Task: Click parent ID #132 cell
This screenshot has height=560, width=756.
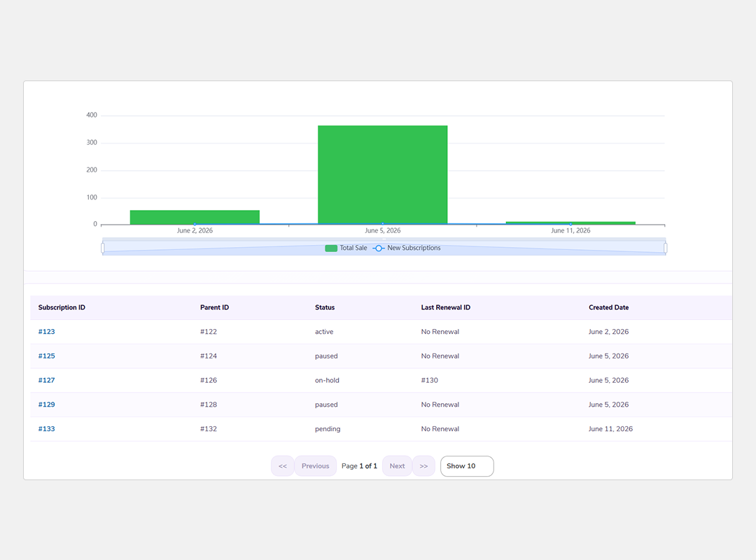Action: (209, 429)
